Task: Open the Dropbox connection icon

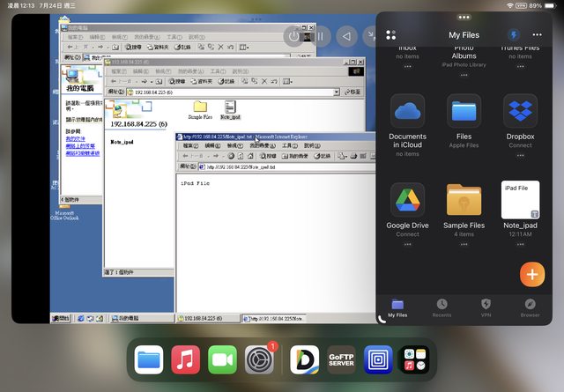Action: [520, 112]
